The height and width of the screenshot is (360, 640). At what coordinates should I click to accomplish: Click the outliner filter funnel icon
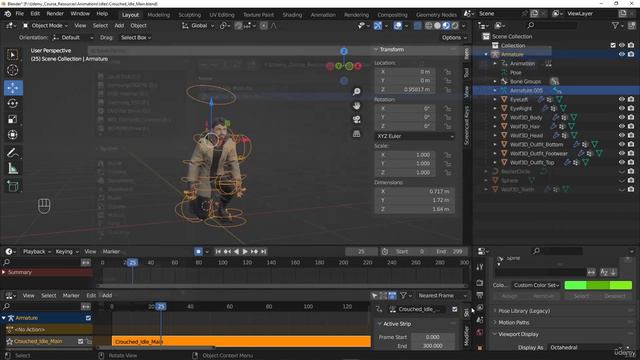(x=615, y=25)
